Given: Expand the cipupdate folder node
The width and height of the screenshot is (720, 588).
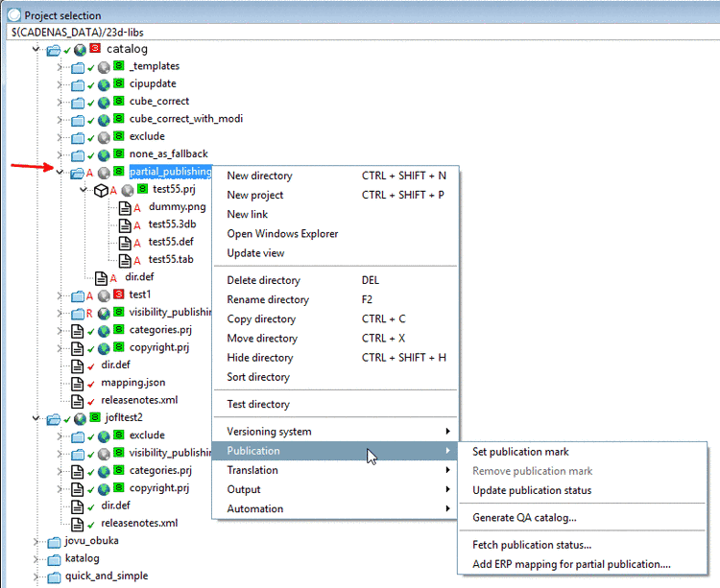Looking at the screenshot, I should tap(60, 84).
